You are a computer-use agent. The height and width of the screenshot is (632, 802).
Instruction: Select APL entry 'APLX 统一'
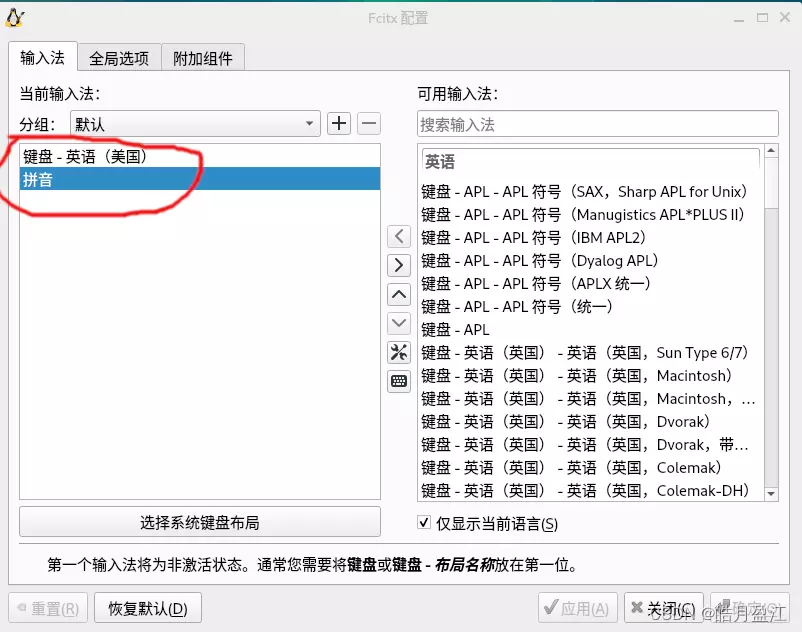(x=591, y=284)
